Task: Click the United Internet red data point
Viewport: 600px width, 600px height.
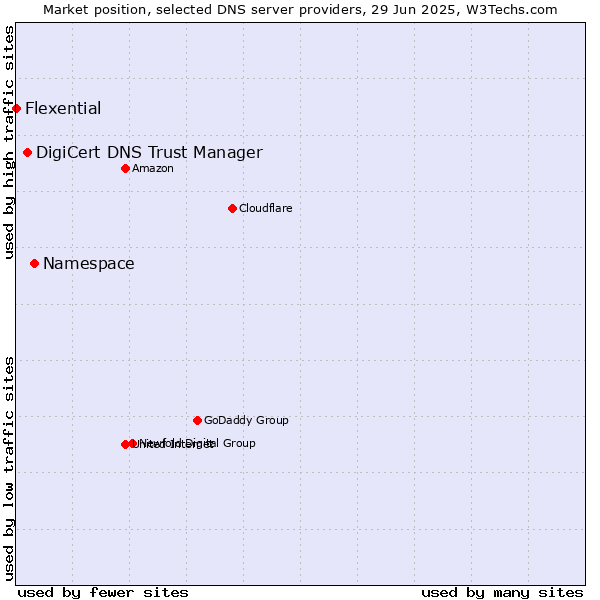Action: tap(125, 445)
